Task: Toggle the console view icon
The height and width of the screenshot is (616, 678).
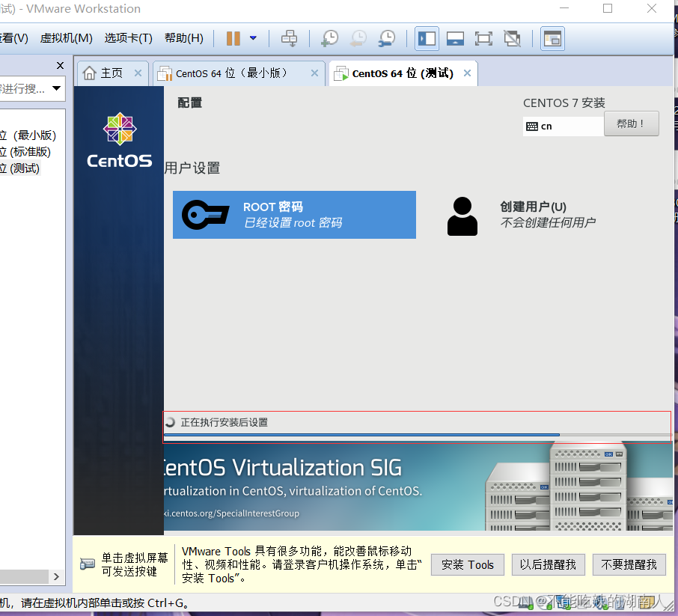Action: (552, 38)
